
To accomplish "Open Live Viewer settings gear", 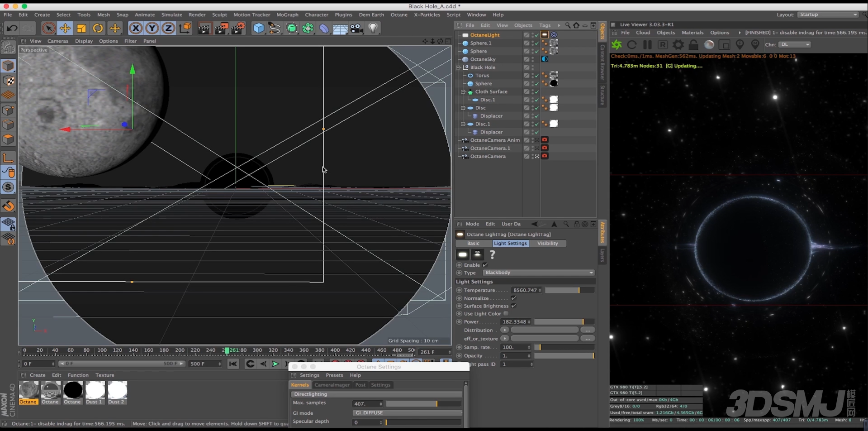I will [x=678, y=44].
